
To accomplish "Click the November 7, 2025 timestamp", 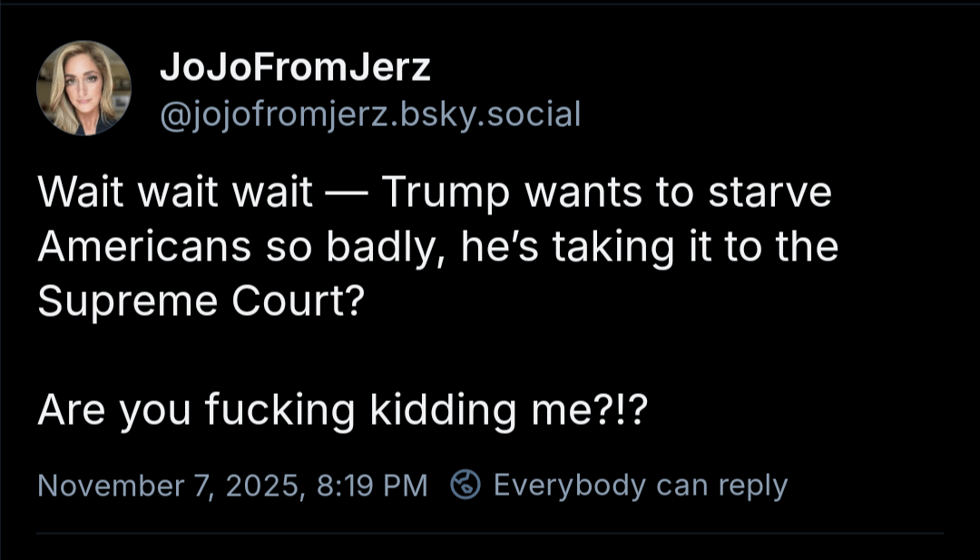I will point(169,486).
